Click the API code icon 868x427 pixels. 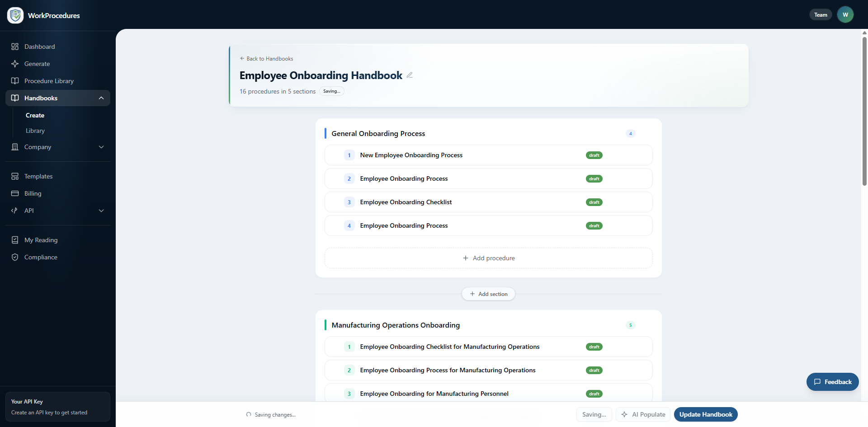(x=15, y=211)
